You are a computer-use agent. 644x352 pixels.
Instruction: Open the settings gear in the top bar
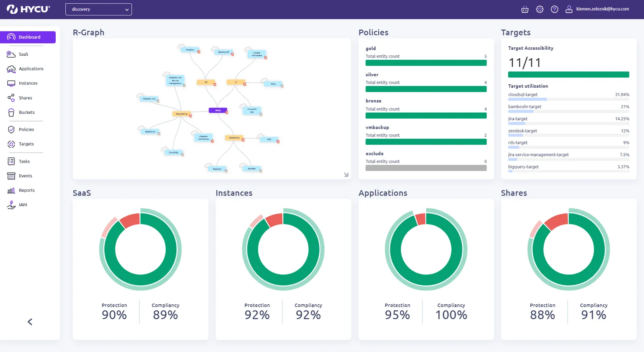[539, 9]
